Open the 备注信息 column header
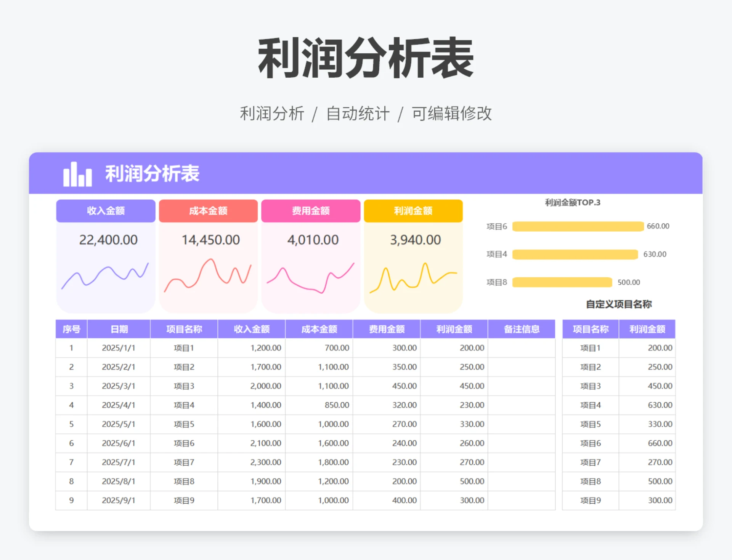Screen dimensions: 732x560 click(521, 329)
